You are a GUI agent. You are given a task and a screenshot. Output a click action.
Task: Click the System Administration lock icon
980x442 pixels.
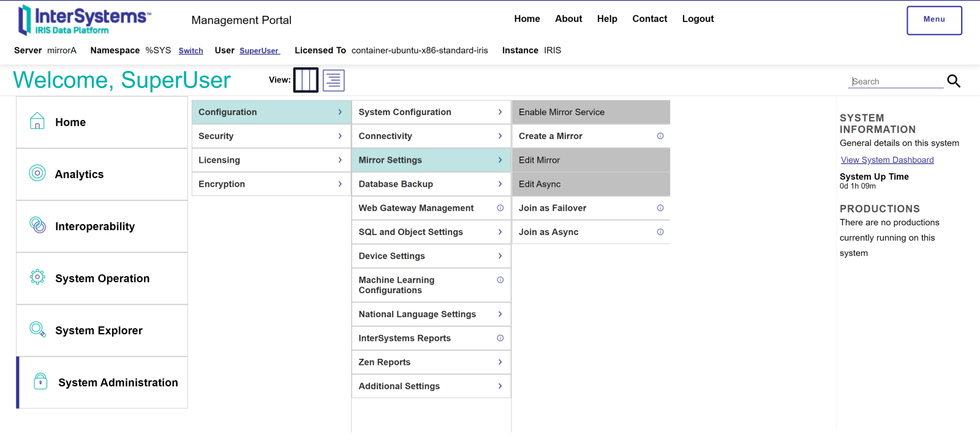coord(40,381)
